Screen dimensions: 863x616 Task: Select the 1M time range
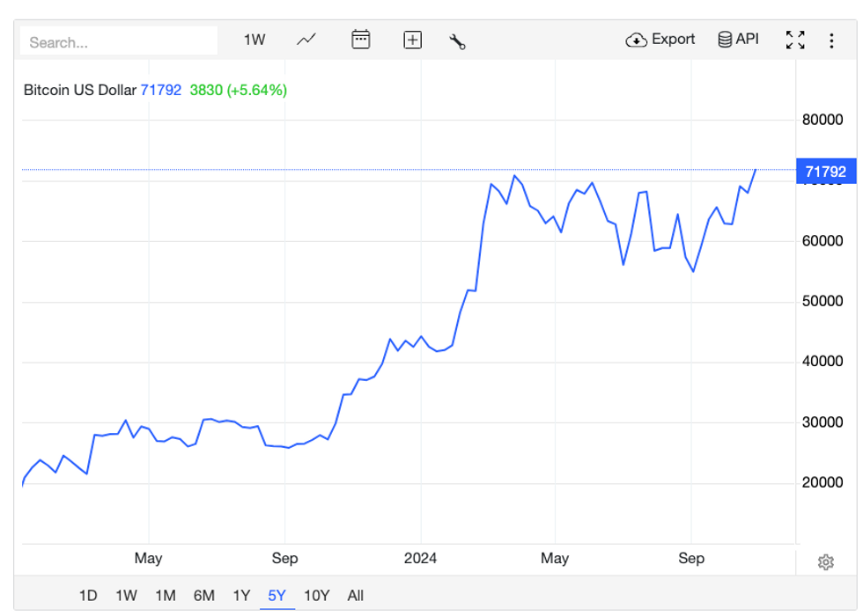point(165,596)
